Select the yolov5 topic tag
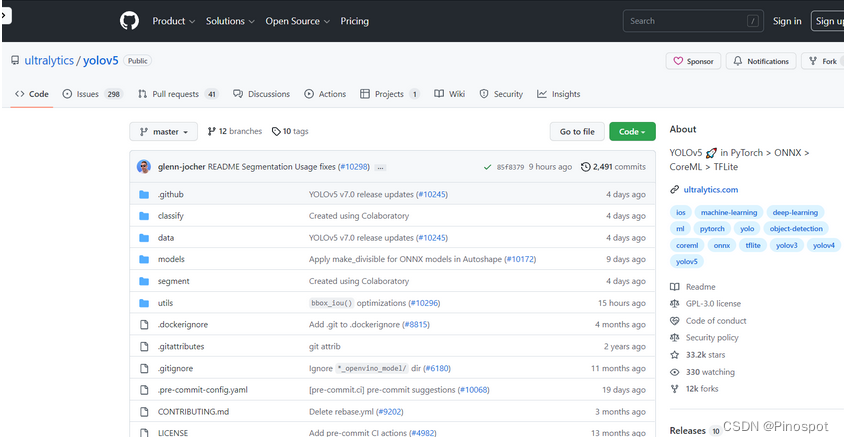Viewport: 844px width, 443px height. (x=686, y=262)
